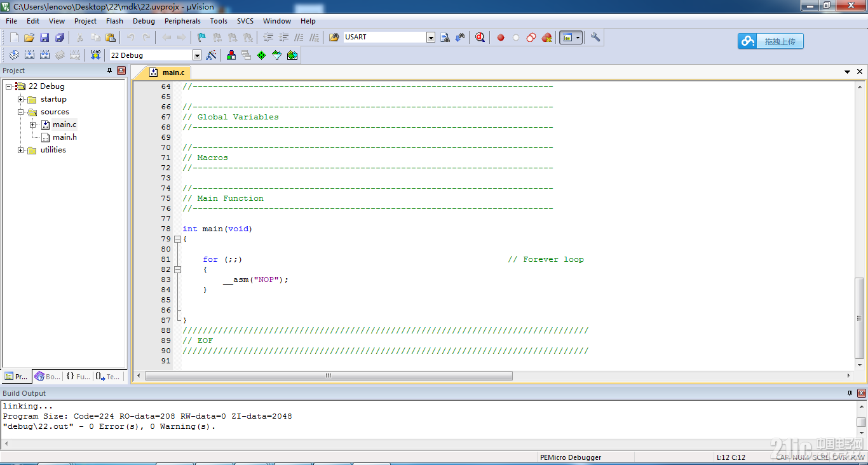Viewport: 868px width, 465px height.
Task: Click the Kill All Breakpoints icon
Action: coord(546,37)
